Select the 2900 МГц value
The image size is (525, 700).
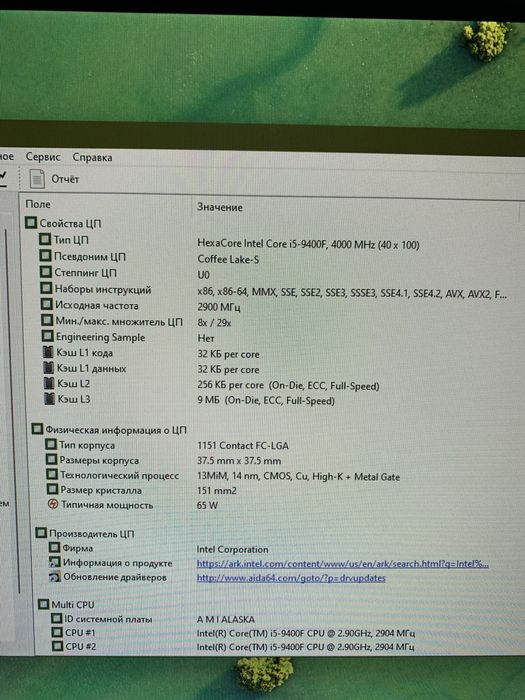[219, 307]
